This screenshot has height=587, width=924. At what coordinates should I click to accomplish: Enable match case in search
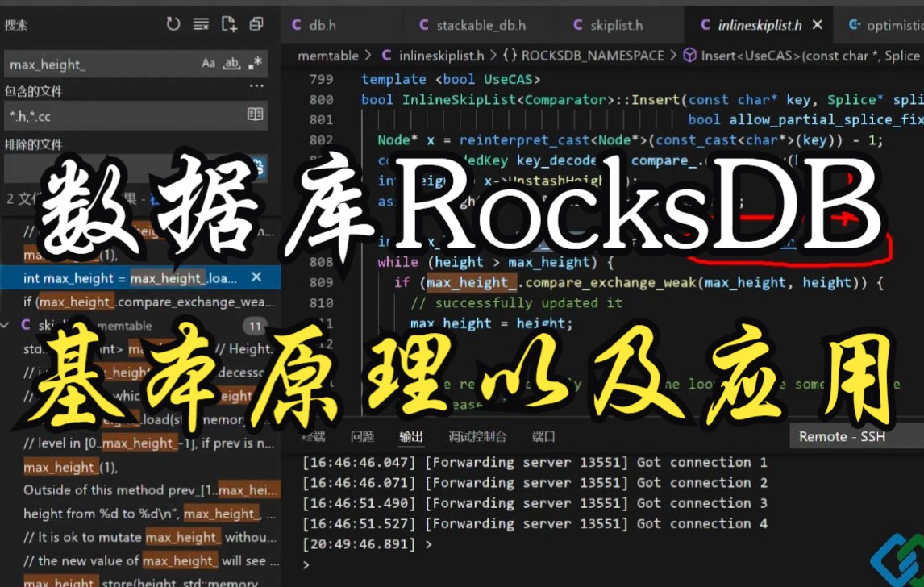208,64
